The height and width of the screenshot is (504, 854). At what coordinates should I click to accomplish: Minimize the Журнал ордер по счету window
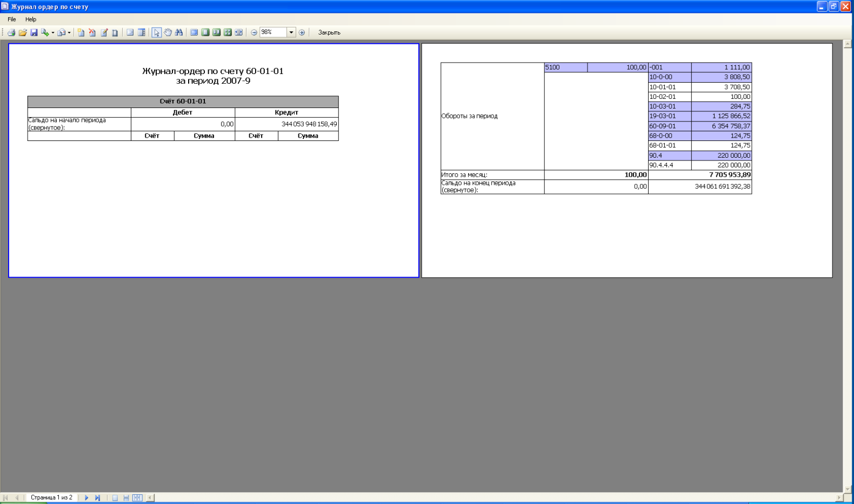pos(822,6)
